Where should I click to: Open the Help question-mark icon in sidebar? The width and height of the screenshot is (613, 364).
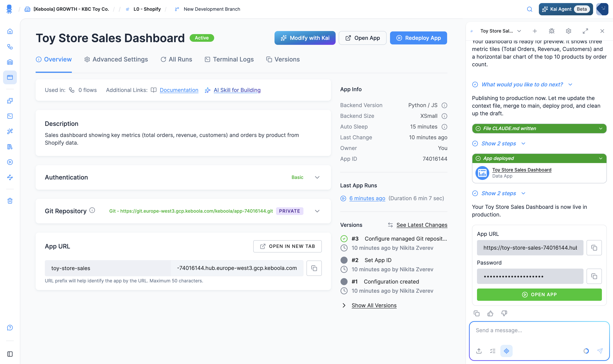10,328
